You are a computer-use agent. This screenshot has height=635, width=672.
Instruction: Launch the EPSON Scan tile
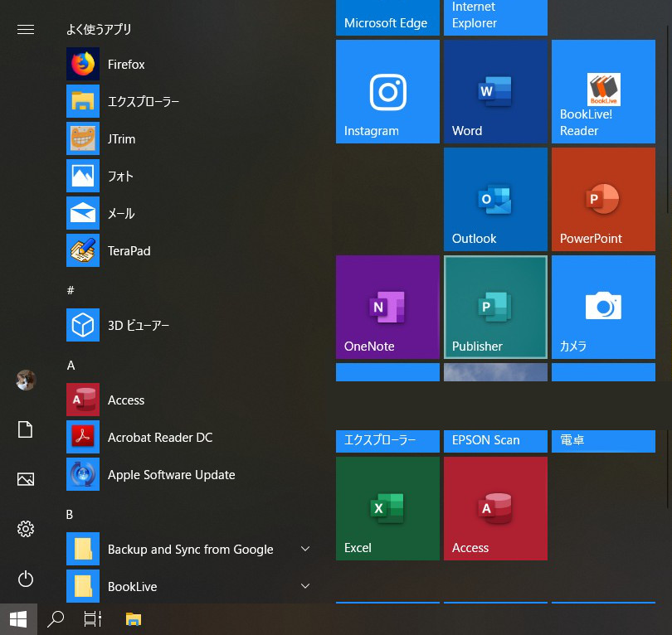[x=495, y=441]
